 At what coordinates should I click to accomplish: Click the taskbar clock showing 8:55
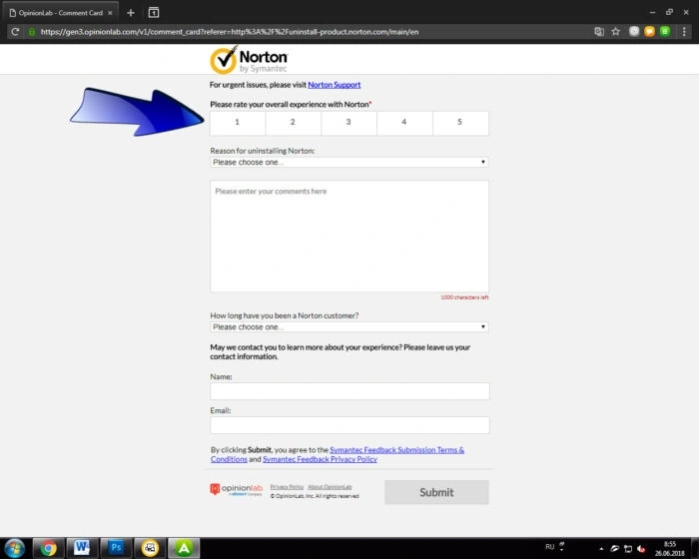(x=669, y=549)
